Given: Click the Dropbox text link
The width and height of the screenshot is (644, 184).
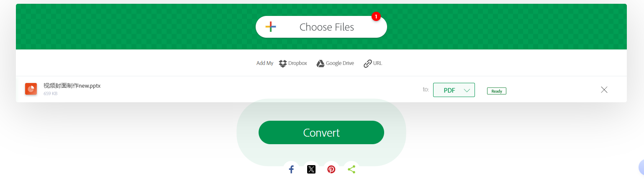Looking at the screenshot, I should pyautogui.click(x=298, y=63).
